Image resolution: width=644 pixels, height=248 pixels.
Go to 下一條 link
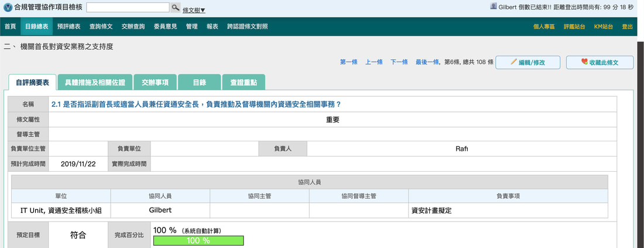click(x=399, y=62)
